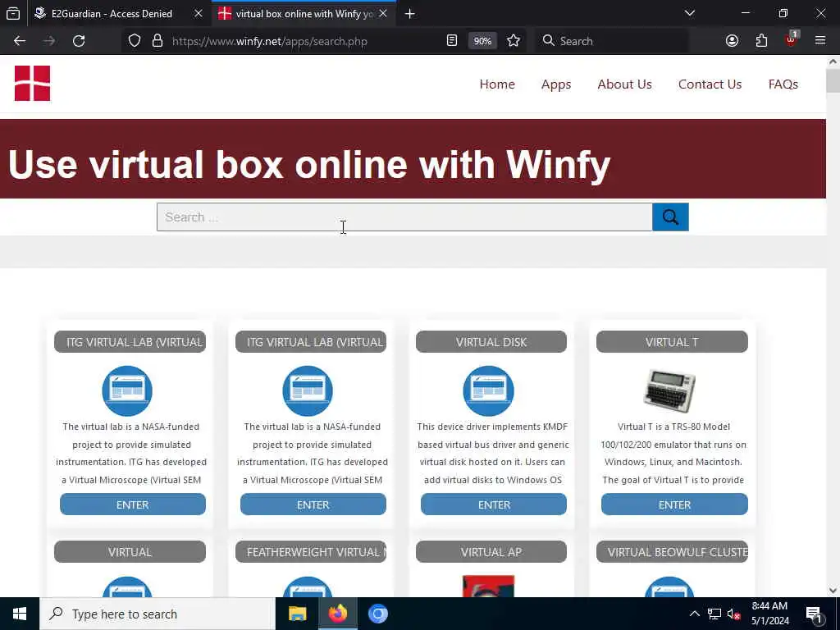Viewport: 840px width, 630px height.
Task: Click the Virtual T calculator image
Action: [x=669, y=390]
